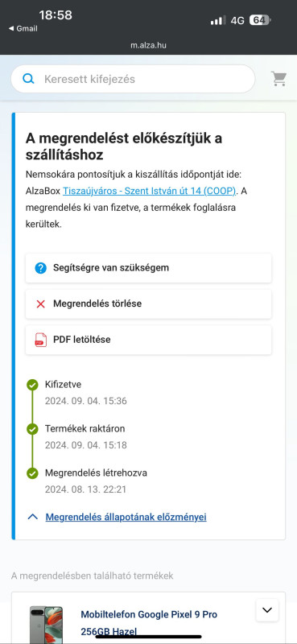The width and height of the screenshot is (297, 644).
Task: Open the Tiszaújváros AlzaBox location link
Action: [x=150, y=191]
